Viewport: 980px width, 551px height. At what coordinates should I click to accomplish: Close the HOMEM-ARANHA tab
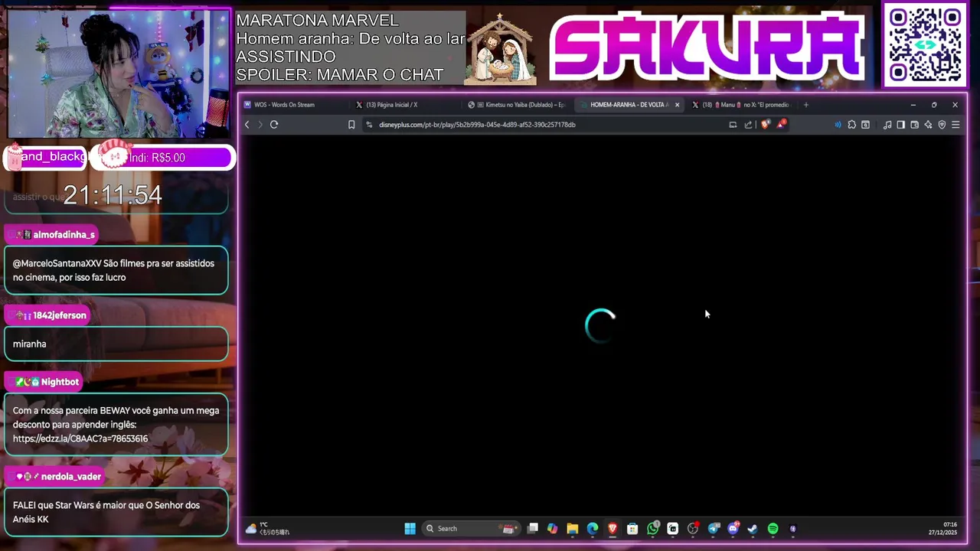click(x=677, y=105)
